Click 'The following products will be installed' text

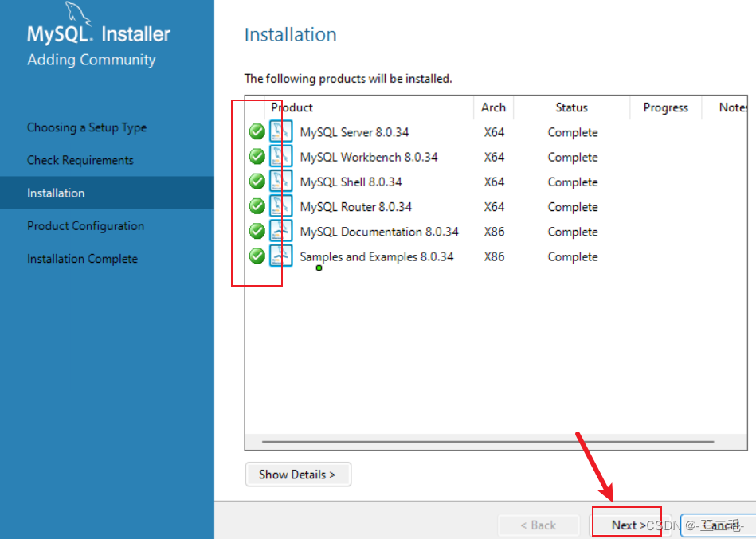[x=348, y=79]
